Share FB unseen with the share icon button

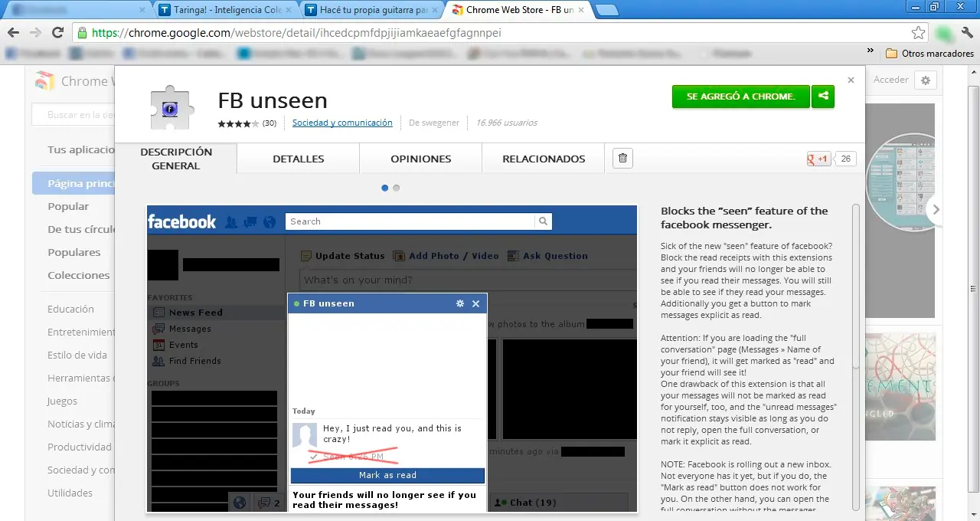[x=823, y=97]
